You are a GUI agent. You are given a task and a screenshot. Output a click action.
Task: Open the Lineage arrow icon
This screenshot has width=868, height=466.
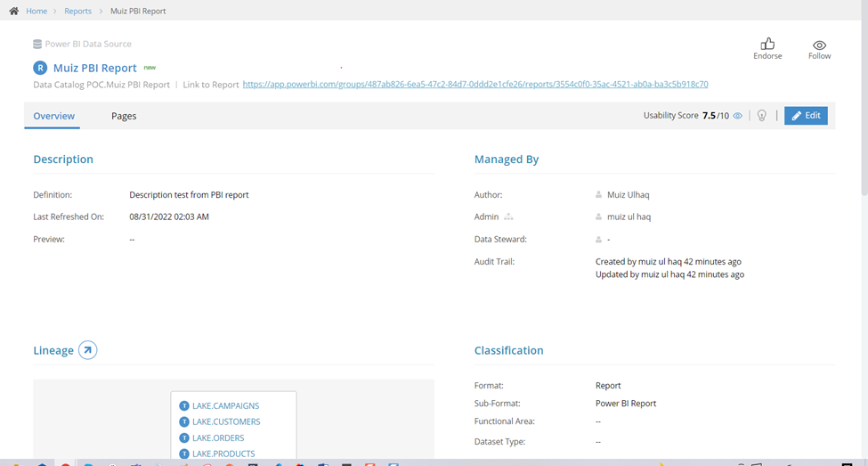pyautogui.click(x=87, y=350)
